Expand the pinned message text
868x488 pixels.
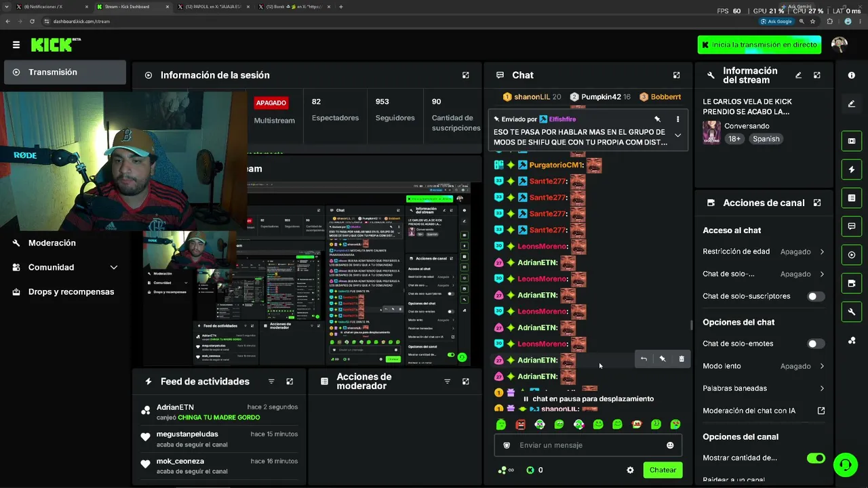click(677, 136)
